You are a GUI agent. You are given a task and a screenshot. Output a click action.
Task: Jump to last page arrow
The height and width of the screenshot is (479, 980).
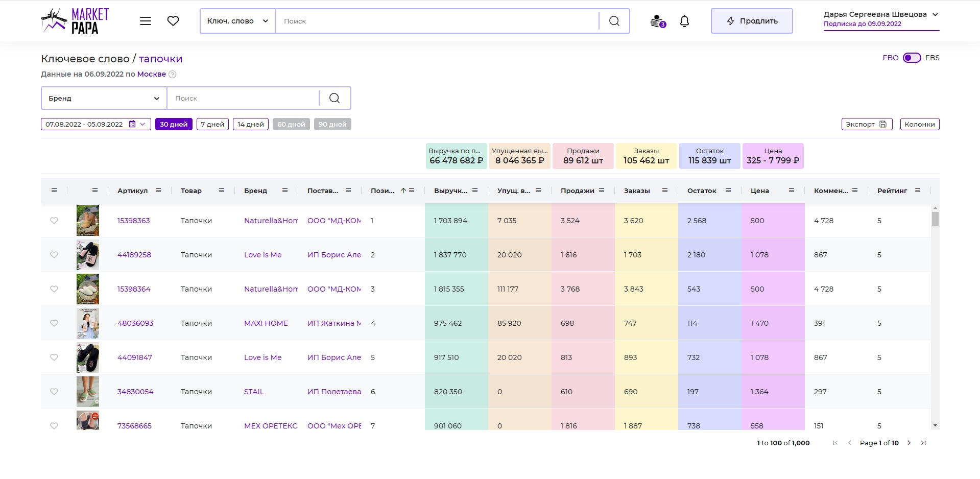923,443
